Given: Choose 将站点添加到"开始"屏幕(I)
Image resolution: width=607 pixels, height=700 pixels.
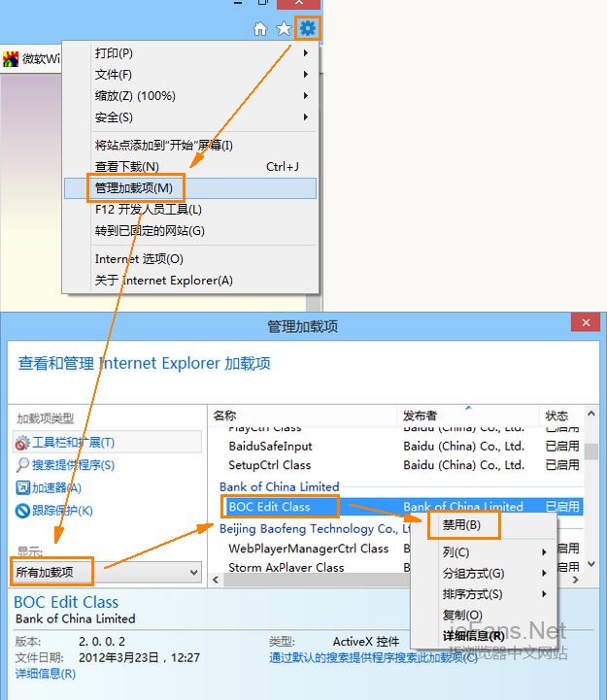Looking at the screenshot, I should click(x=190, y=145).
